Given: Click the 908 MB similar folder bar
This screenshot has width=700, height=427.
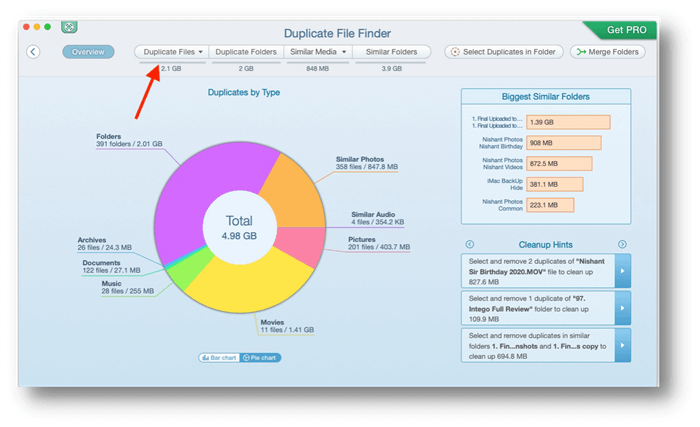Looking at the screenshot, I should 564,143.
